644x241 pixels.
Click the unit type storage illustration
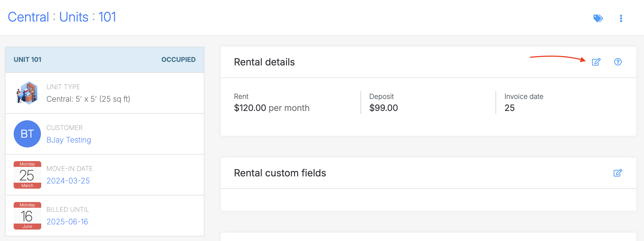tap(27, 93)
